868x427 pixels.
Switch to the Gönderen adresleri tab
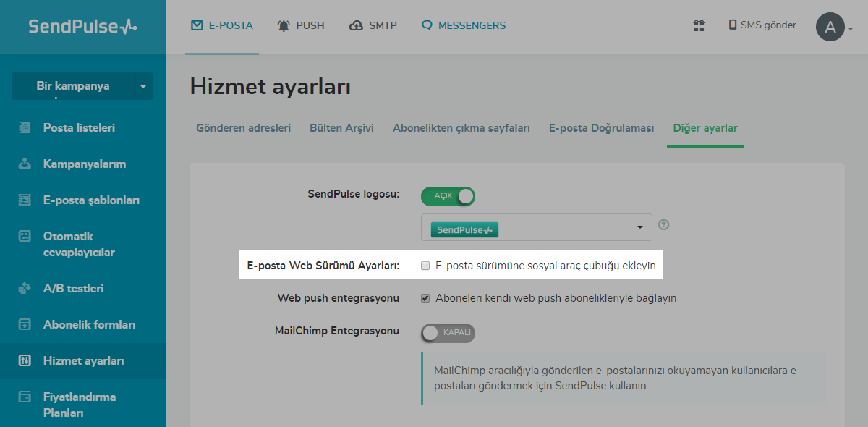point(244,128)
